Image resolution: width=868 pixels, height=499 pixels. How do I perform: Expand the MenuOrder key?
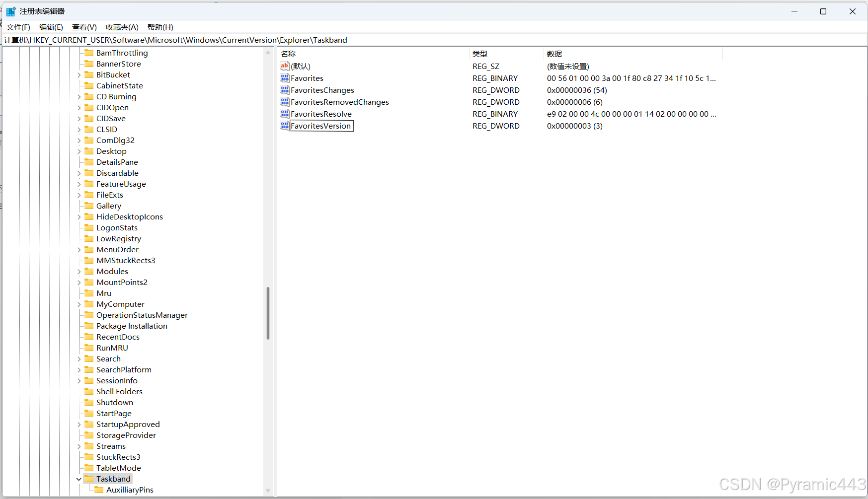pos(79,250)
